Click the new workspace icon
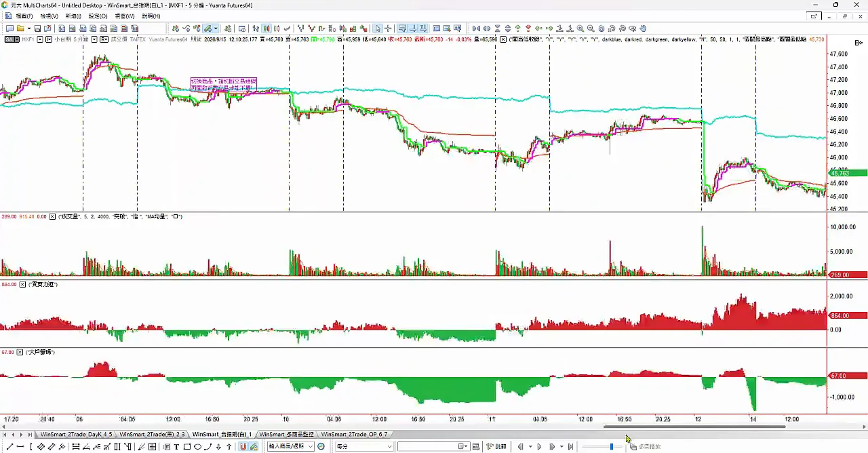The width and height of the screenshot is (868, 453). 9,28
